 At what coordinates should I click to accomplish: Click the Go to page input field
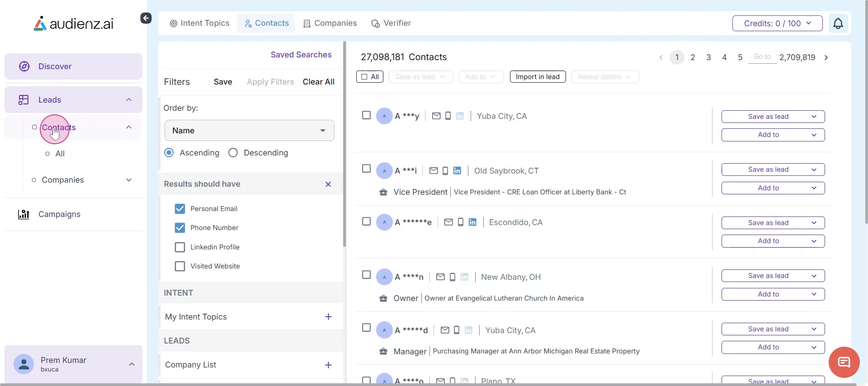[x=762, y=57]
